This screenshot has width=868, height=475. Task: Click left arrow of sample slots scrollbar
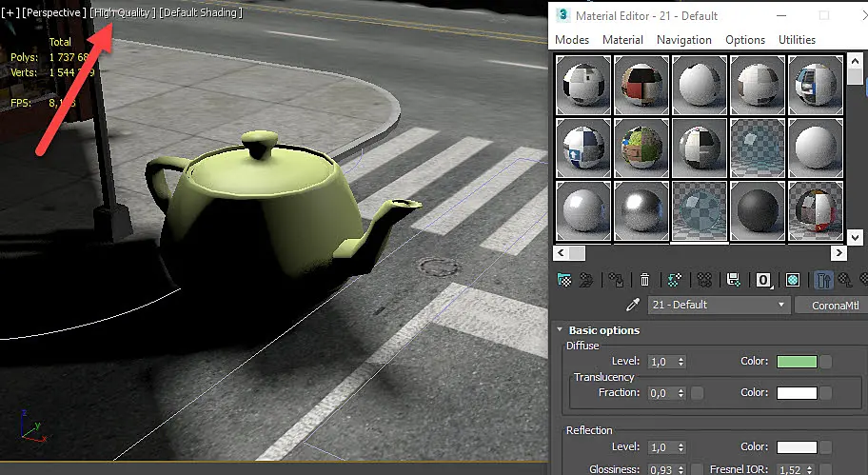(x=561, y=253)
